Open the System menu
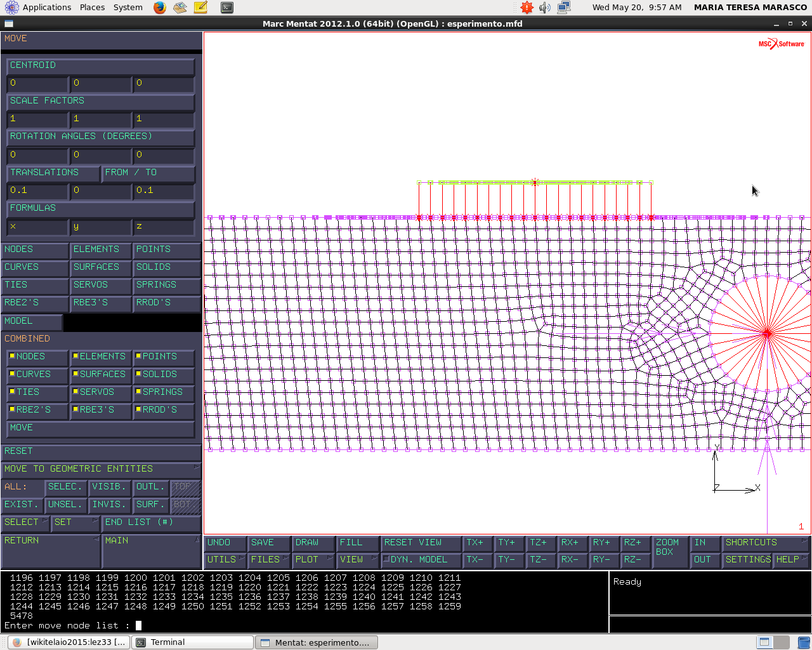The image size is (812, 650). coord(128,8)
